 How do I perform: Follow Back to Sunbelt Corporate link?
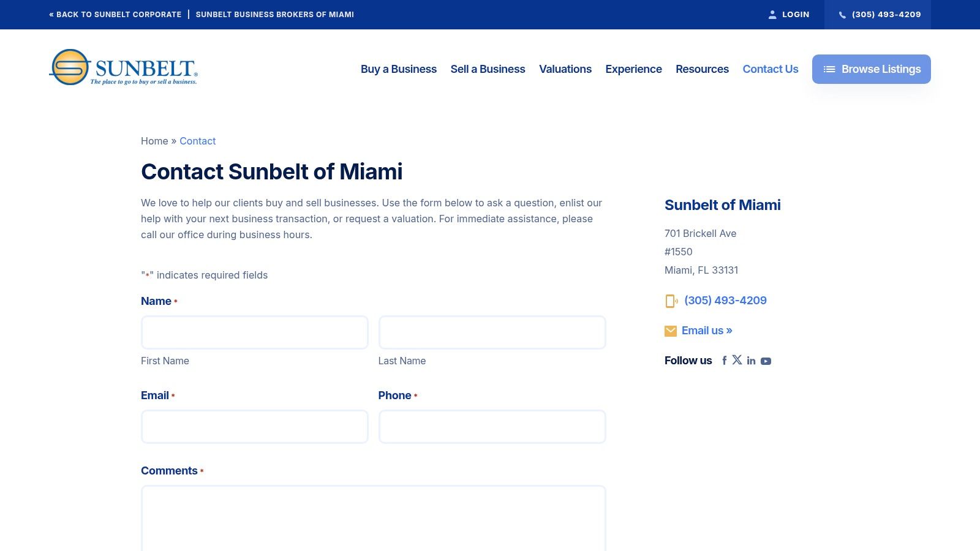[x=115, y=15]
